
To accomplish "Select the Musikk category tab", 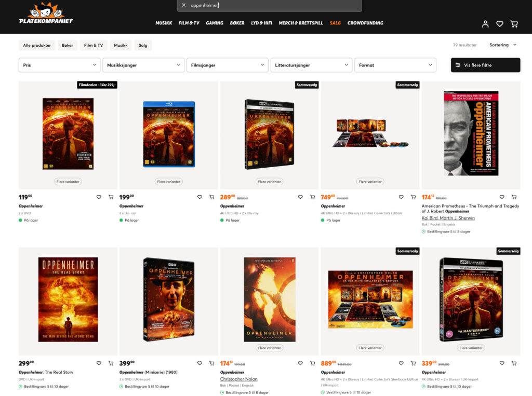I will coord(121,45).
